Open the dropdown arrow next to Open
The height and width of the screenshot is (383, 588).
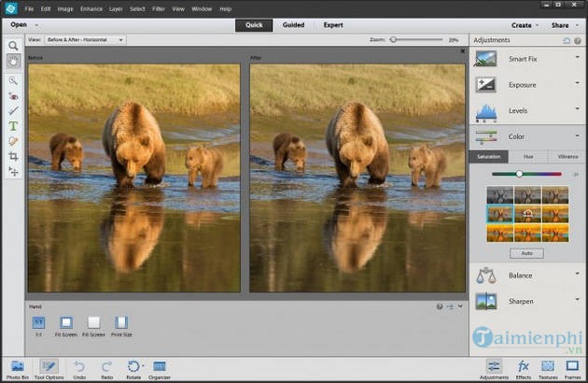36,25
